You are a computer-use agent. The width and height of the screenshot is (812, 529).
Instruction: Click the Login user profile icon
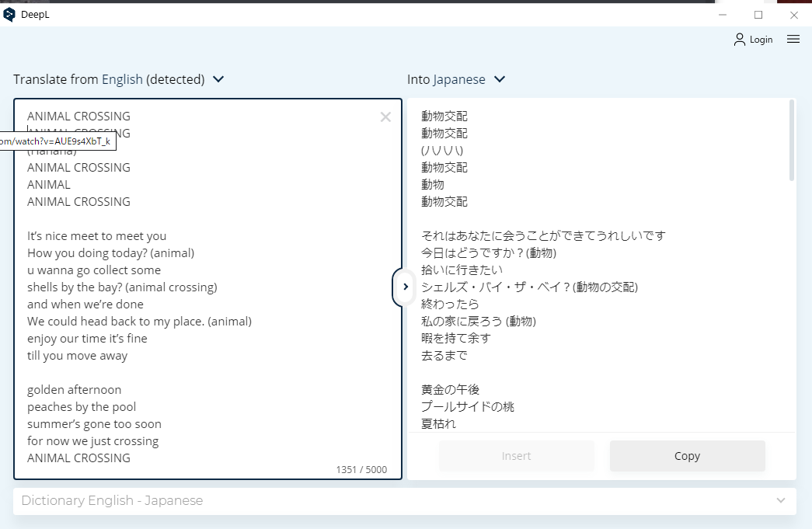click(740, 40)
